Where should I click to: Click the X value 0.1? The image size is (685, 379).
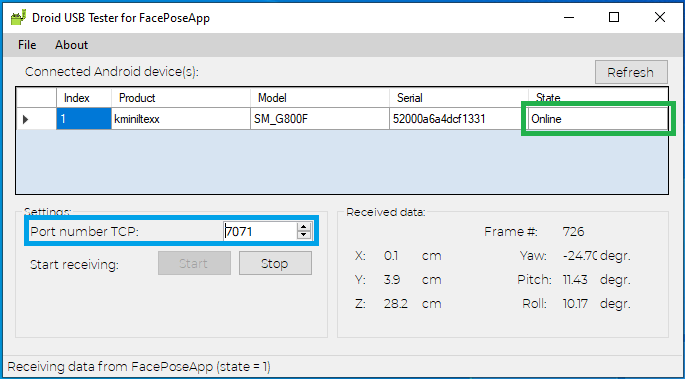[391, 255]
